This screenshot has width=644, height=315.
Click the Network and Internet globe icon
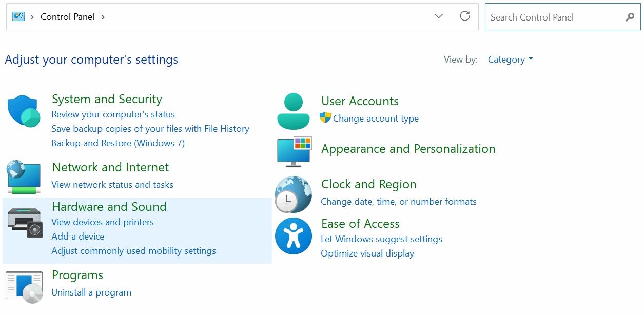[x=24, y=176]
